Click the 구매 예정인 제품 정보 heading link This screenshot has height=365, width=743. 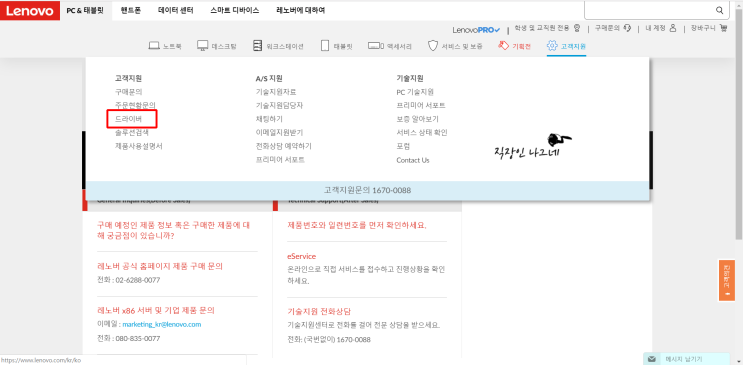[173, 230]
